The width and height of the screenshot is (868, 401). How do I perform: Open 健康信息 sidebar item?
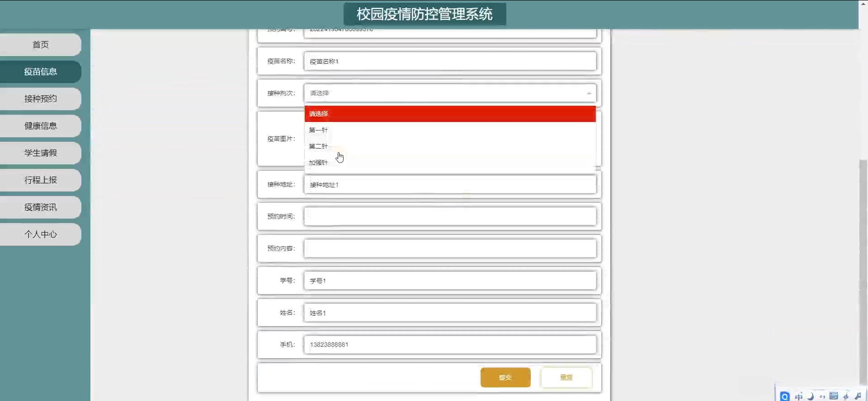tap(41, 126)
